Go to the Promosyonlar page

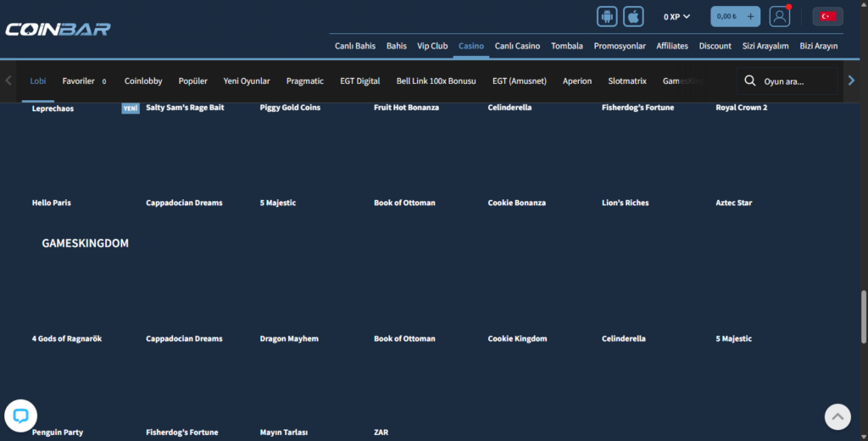point(620,46)
